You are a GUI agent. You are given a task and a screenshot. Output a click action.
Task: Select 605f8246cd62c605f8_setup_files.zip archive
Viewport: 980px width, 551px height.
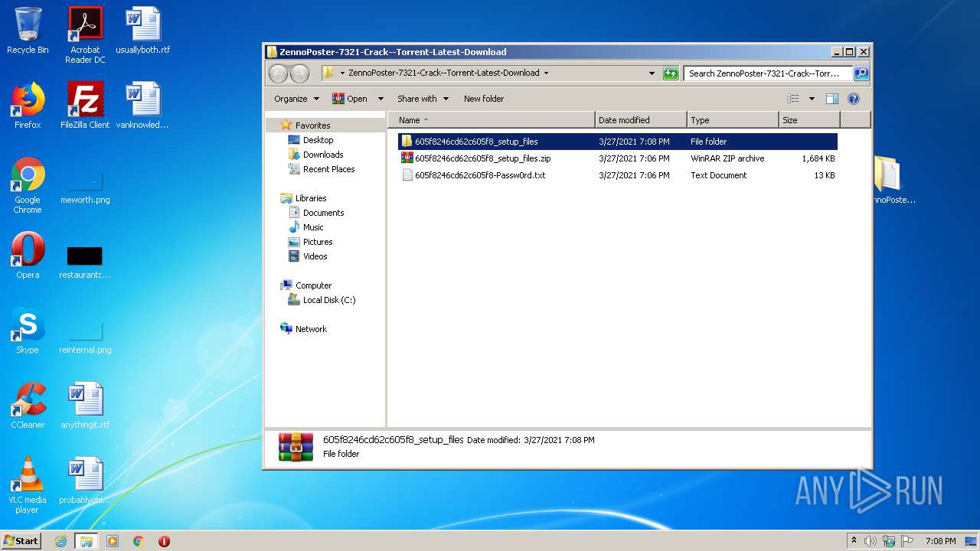click(618, 158)
